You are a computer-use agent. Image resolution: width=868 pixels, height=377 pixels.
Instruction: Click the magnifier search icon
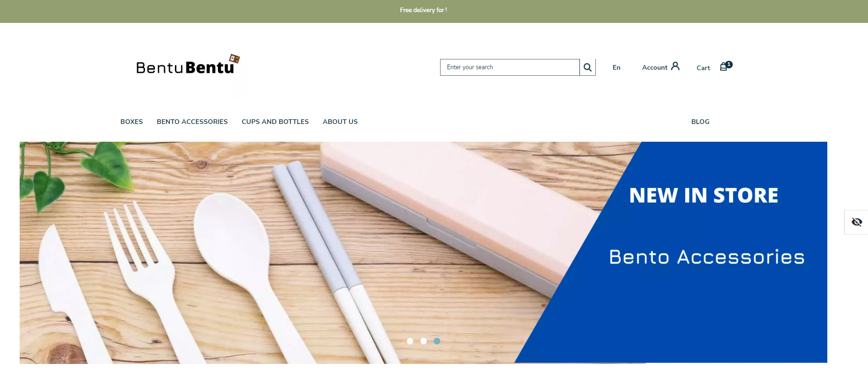[588, 67]
